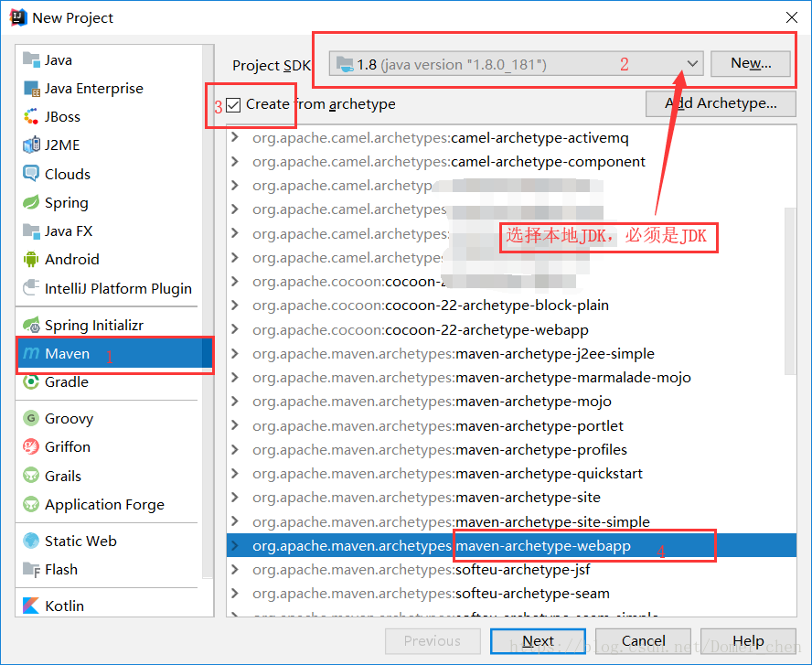Viewport: 812px width, 665px height.
Task: Expand the maven-archetype-webapp entry
Action: point(235,545)
